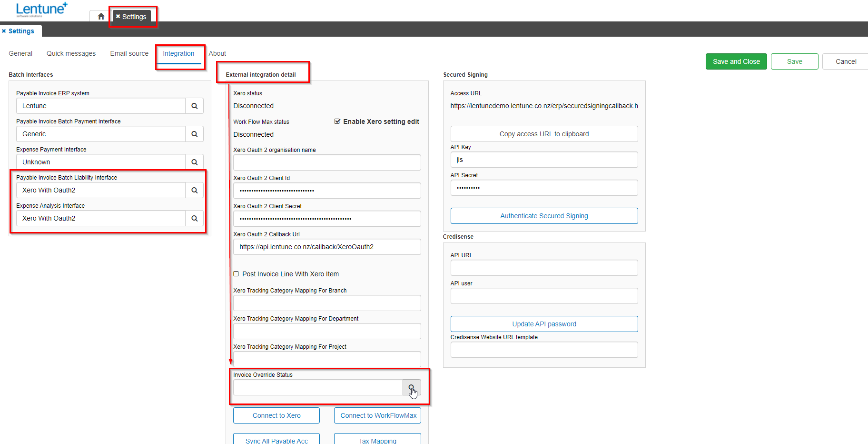Click Connect to Xero button
868x444 pixels.
pos(276,415)
